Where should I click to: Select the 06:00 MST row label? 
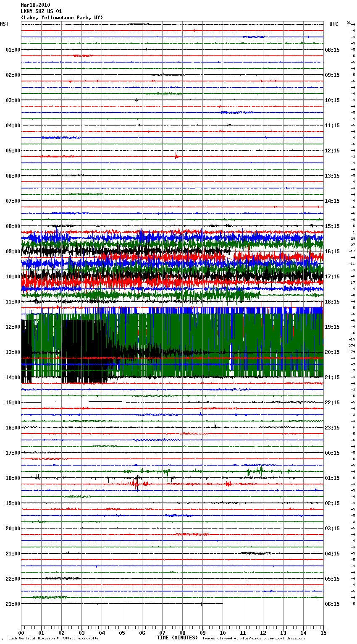13,176
